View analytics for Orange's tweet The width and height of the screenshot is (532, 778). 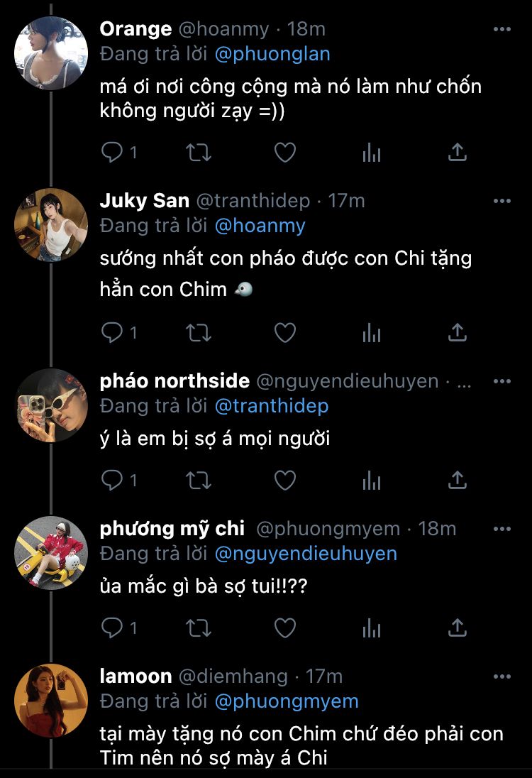[372, 153]
